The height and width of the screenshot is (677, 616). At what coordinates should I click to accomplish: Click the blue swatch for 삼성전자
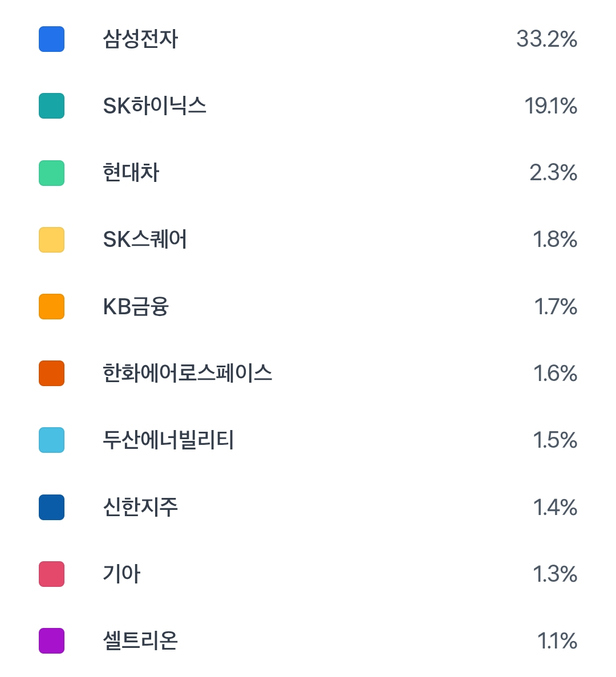[51, 39]
